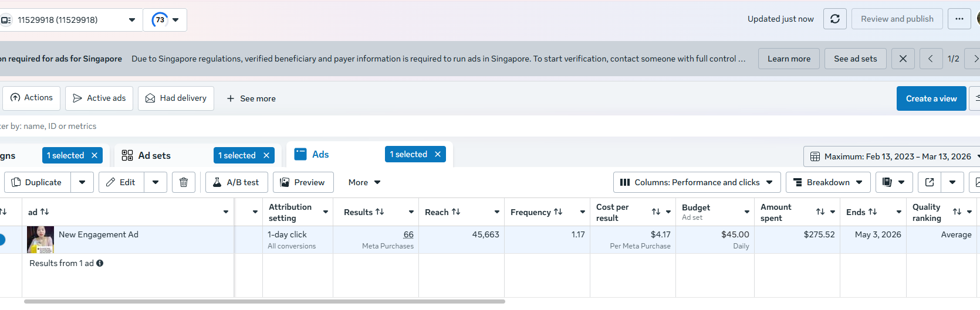Open the three-dots more options menu
Viewport: 980px width, 310px height.
959,19
